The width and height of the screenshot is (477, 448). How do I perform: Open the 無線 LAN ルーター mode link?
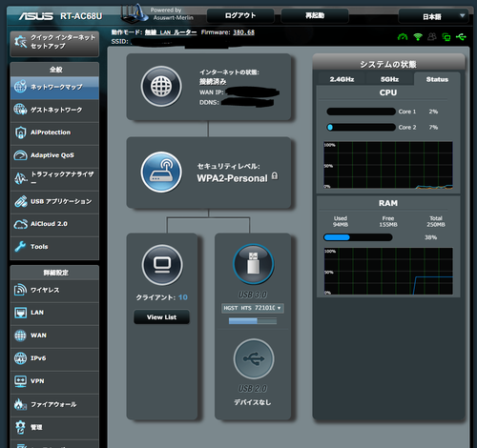tap(171, 32)
